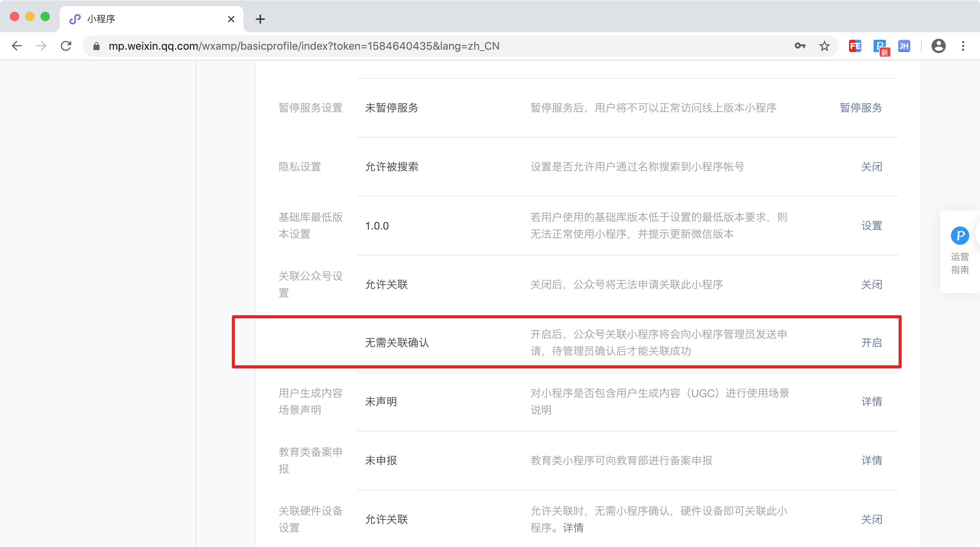The width and height of the screenshot is (980, 547).
Task: Open the Chrome profile avatar icon
Action: tap(938, 46)
